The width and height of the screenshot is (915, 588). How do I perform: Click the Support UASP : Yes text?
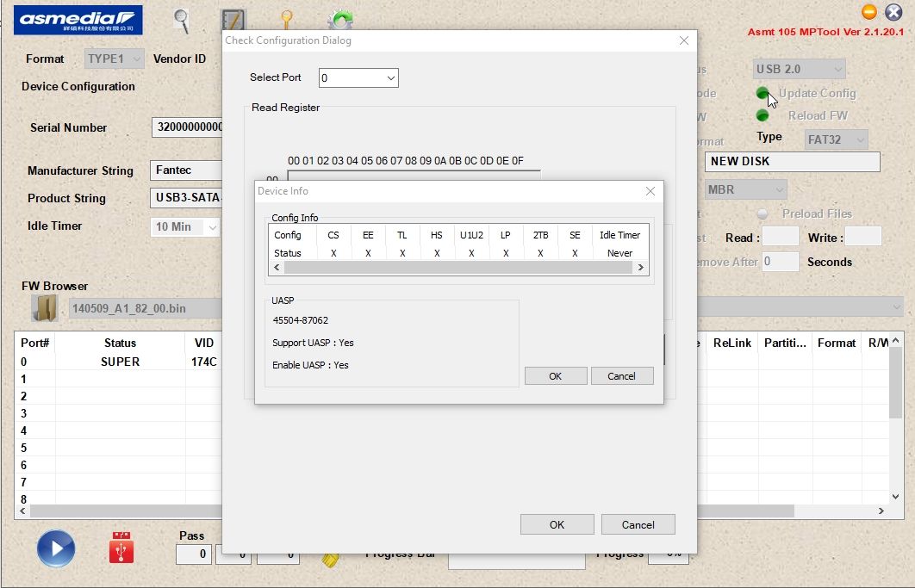(314, 343)
